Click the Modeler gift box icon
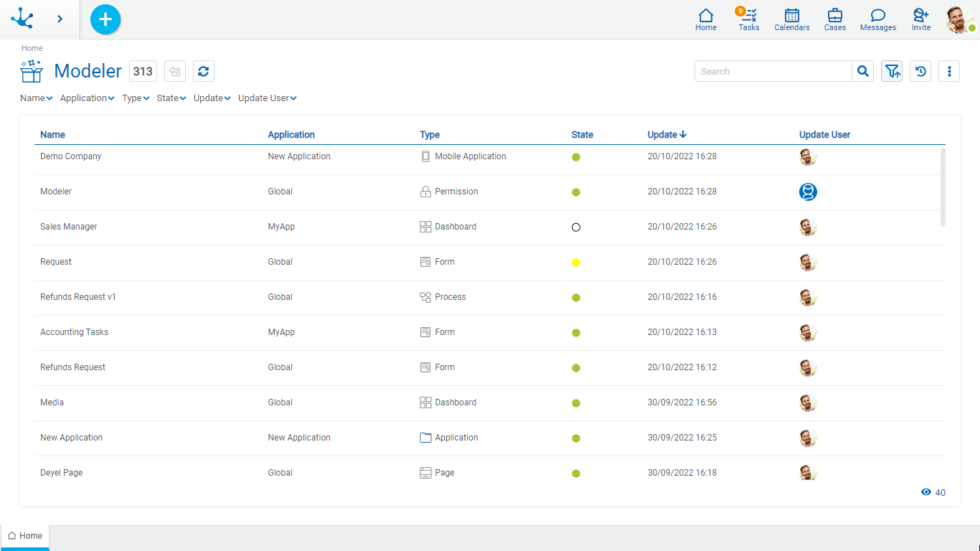 (x=32, y=71)
